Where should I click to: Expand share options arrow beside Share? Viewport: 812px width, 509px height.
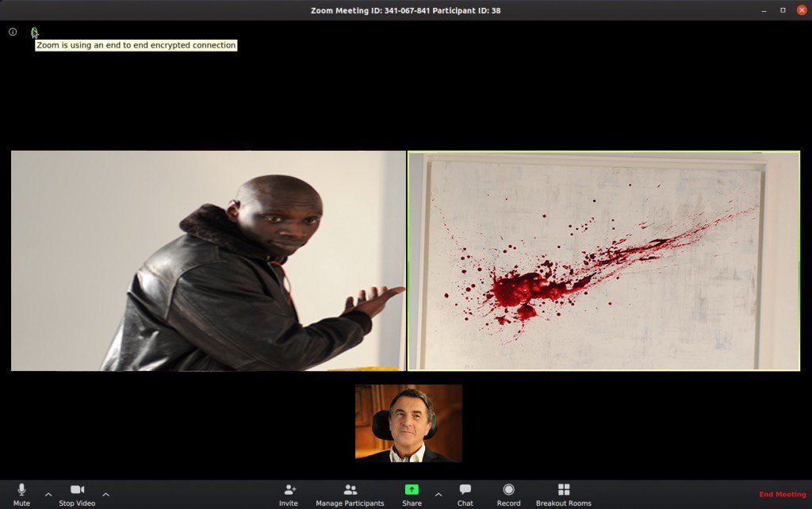tap(439, 495)
